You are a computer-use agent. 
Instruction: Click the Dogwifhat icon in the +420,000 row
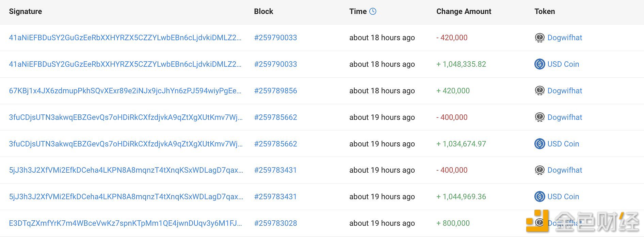[540, 91]
